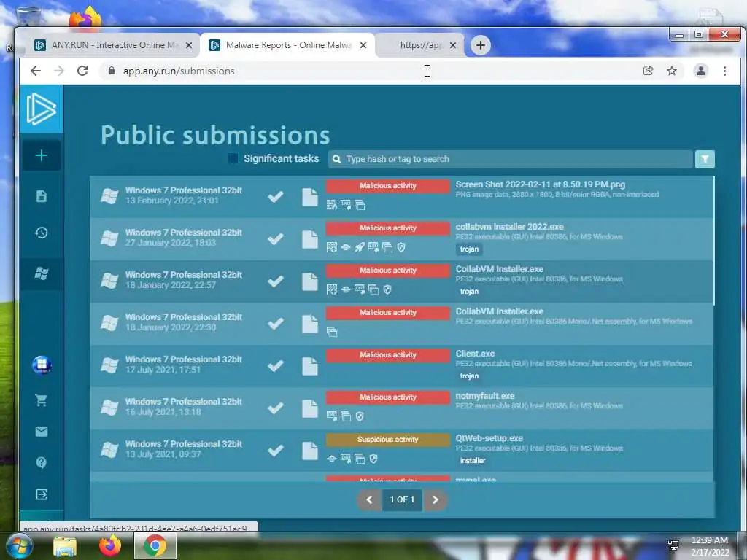Click the rocket indicator in collabvm installer 2022.exe row
Image resolution: width=747 pixels, height=560 pixels.
click(x=360, y=247)
